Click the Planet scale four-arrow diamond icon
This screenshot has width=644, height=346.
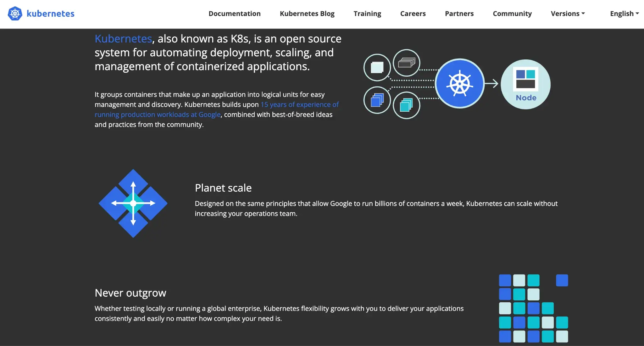click(133, 203)
